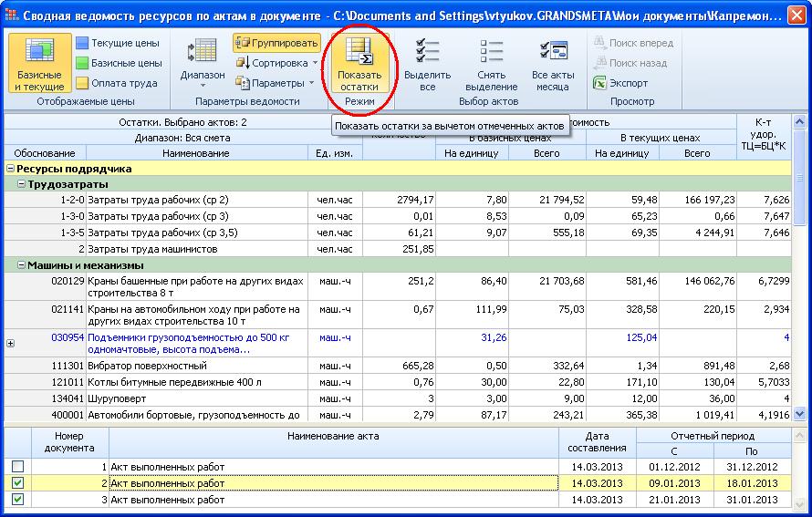812x517 pixels.
Task: Collapse the Ресурсы подрядчика group
Action: (10, 169)
